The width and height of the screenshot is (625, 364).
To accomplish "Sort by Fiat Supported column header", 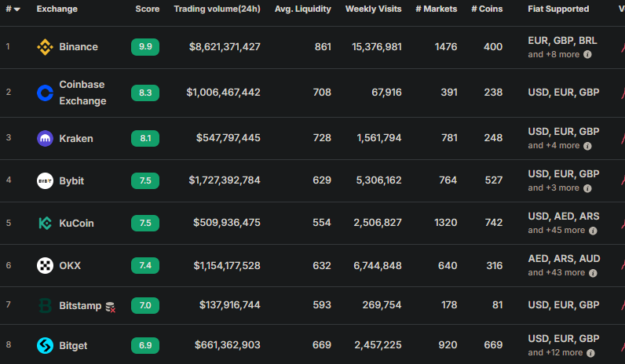I will coord(558,9).
